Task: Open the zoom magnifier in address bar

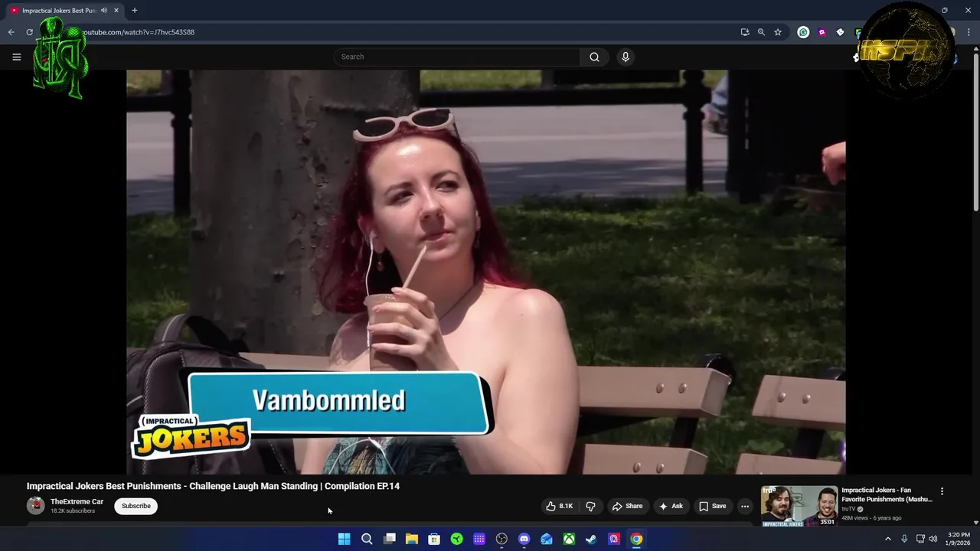Action: tap(761, 32)
